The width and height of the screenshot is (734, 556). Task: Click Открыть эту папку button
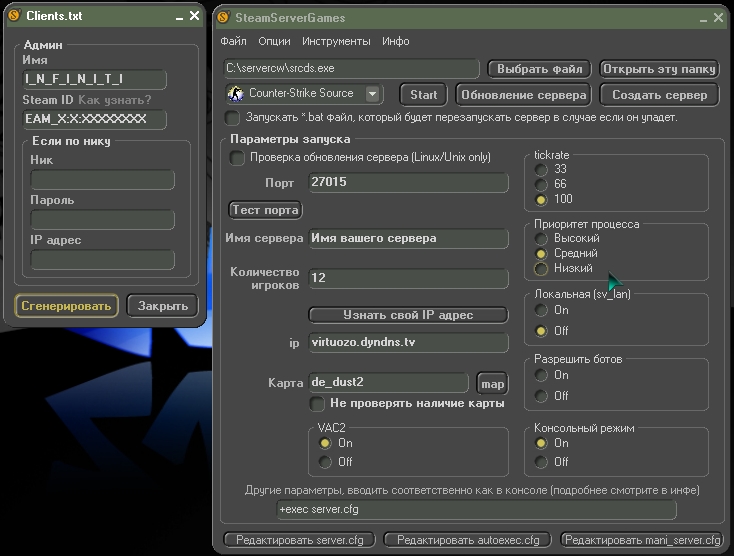[659, 69]
